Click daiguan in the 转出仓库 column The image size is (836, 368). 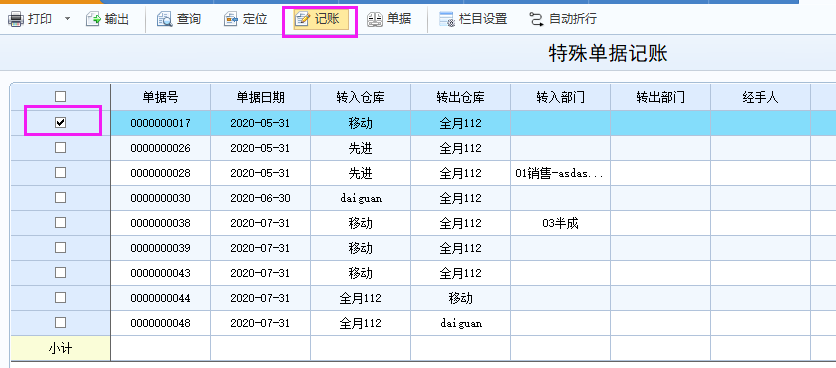coord(460,323)
